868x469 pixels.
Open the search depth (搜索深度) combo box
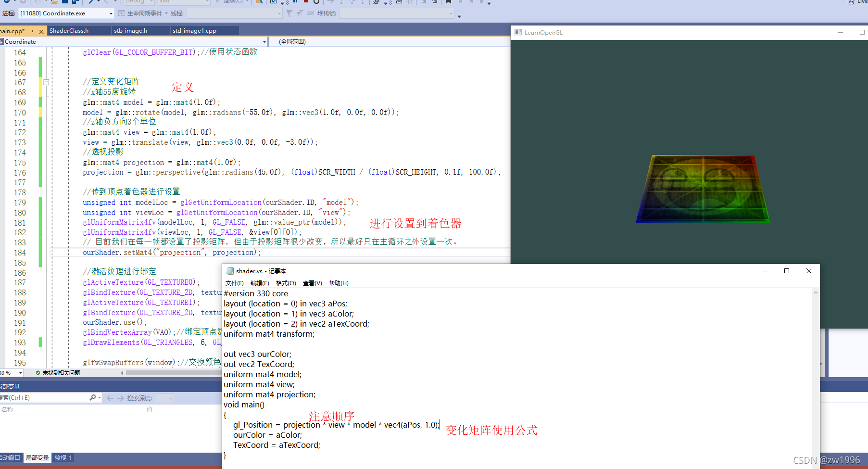pyautogui.click(x=164, y=398)
